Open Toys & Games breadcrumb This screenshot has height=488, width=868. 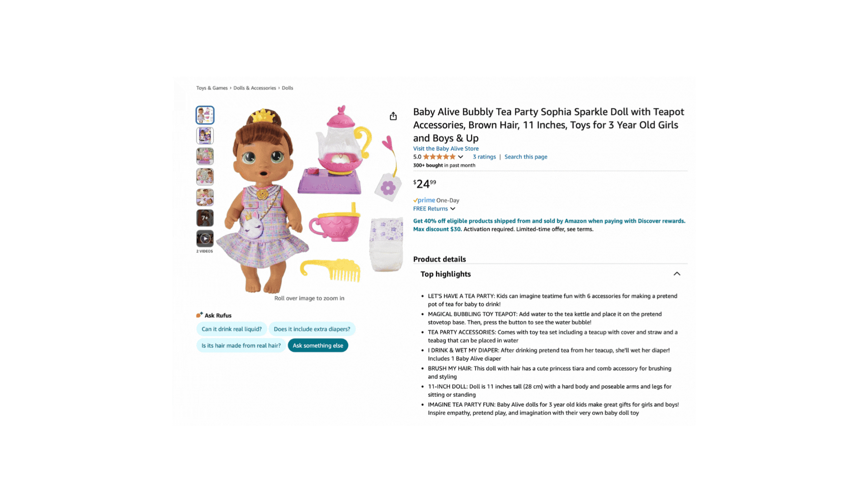tap(212, 88)
